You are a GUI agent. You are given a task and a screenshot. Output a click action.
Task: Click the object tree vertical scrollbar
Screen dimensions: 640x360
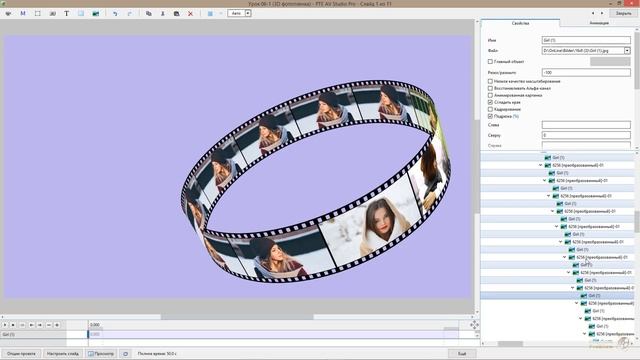coord(637,221)
